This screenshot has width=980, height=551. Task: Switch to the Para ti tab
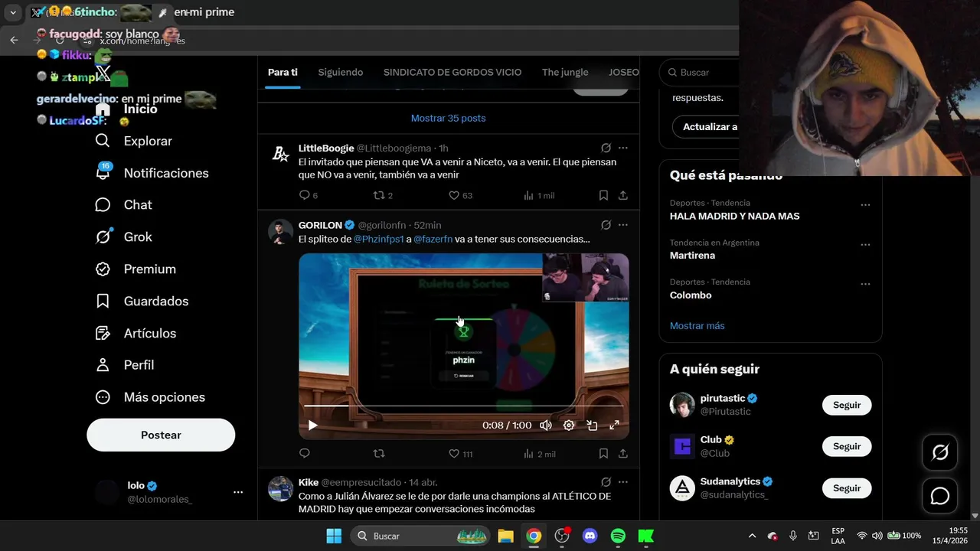(283, 72)
